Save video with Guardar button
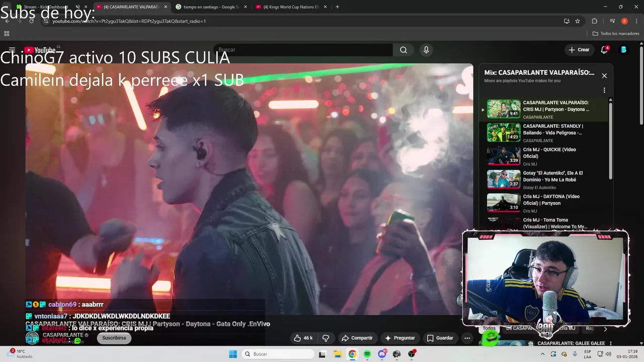Viewport: 644px width, 362px height. pyautogui.click(x=440, y=338)
